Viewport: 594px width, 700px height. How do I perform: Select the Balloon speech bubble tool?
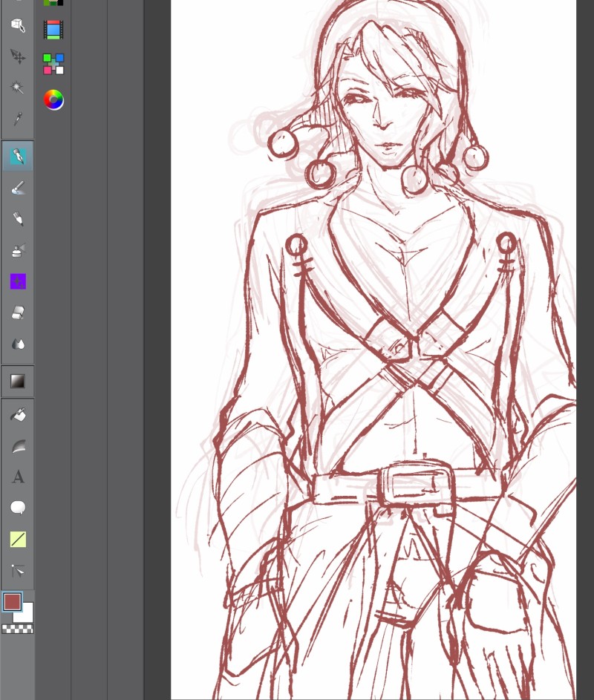coord(18,508)
